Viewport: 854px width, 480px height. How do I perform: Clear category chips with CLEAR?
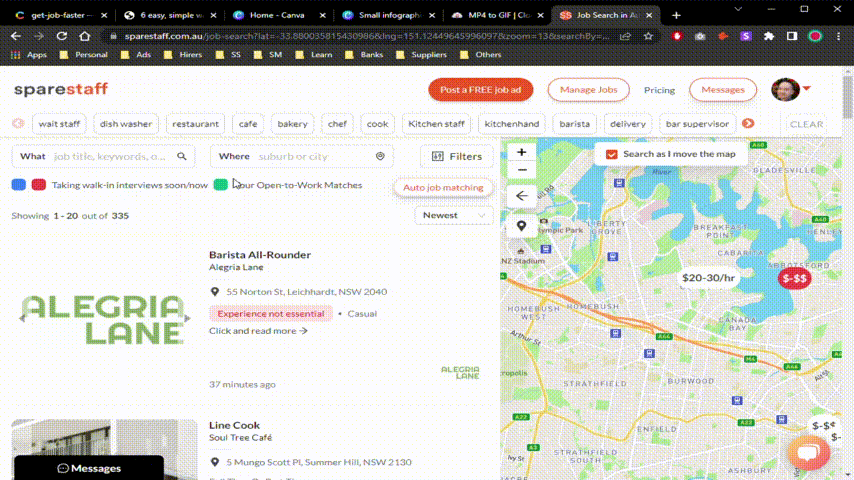coord(806,124)
